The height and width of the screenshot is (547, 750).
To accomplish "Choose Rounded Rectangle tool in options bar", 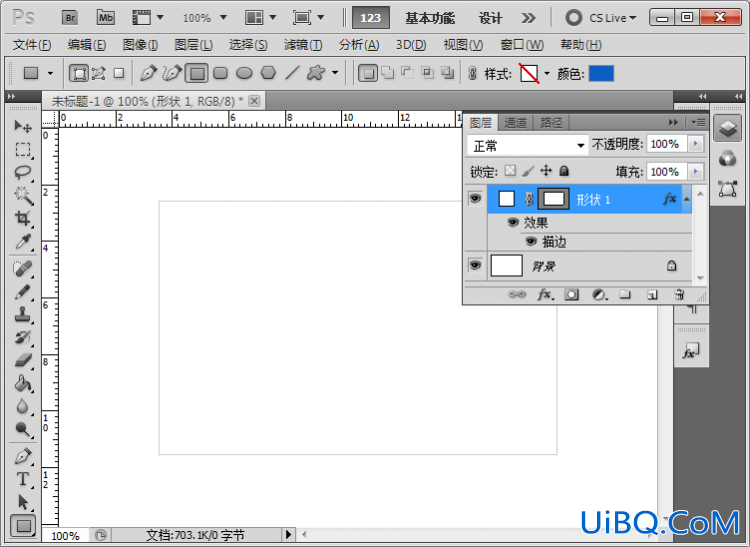I will 220,73.
